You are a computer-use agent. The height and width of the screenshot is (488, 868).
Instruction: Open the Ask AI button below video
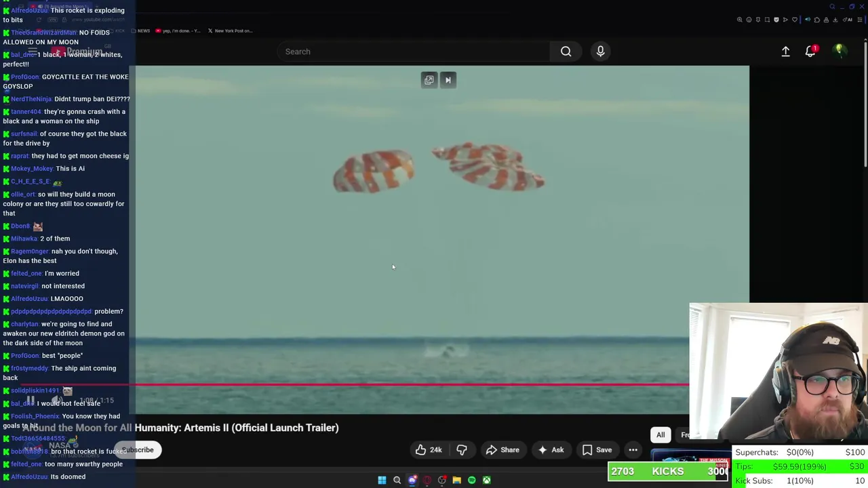[551, 450]
